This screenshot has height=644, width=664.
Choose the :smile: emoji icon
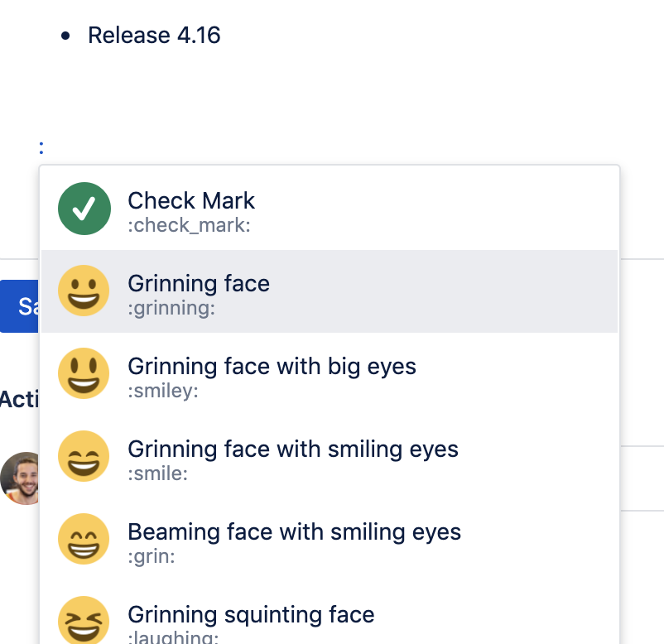tap(84, 456)
